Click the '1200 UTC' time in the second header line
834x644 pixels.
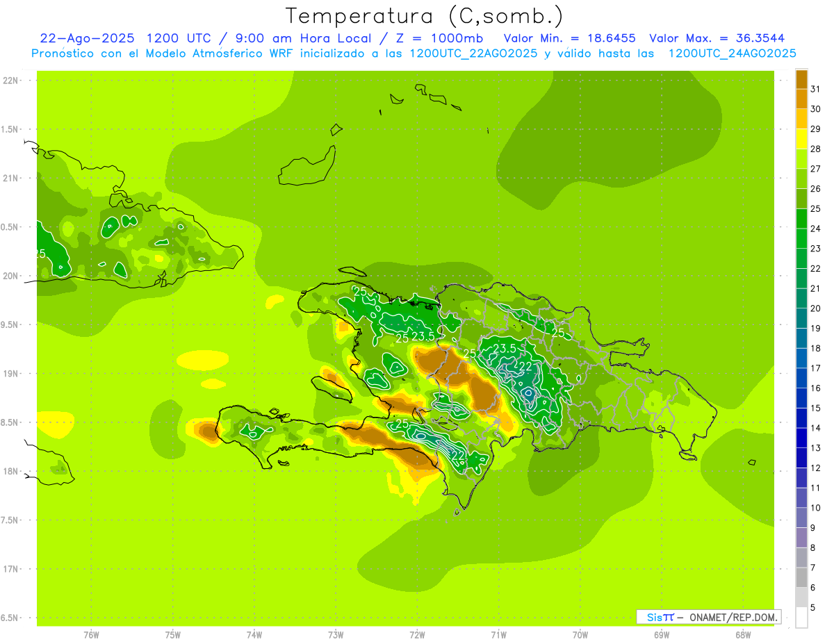[180, 38]
